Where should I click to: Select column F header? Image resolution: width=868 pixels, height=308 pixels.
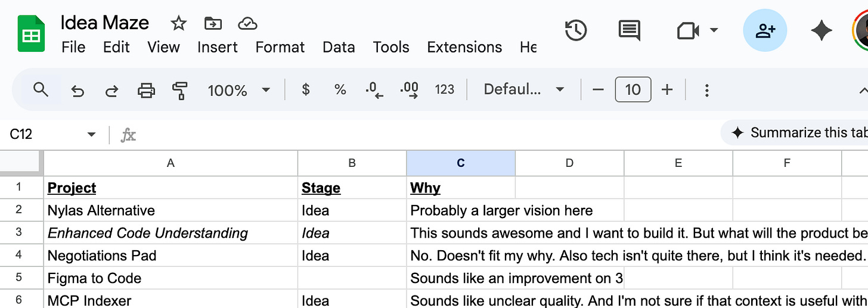pyautogui.click(x=787, y=163)
